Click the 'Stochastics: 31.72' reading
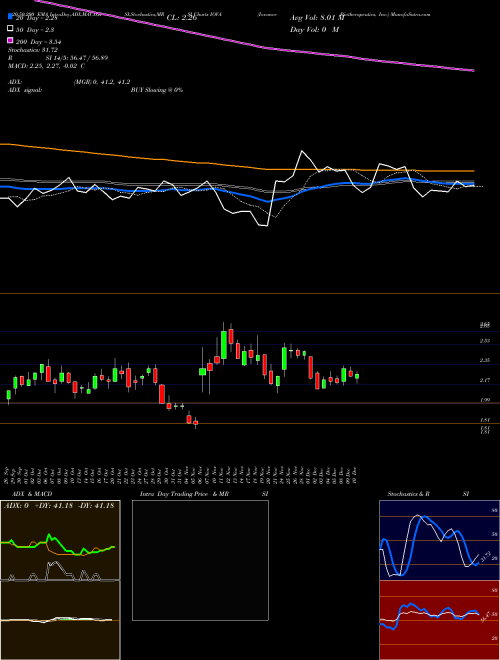 pyautogui.click(x=33, y=50)
